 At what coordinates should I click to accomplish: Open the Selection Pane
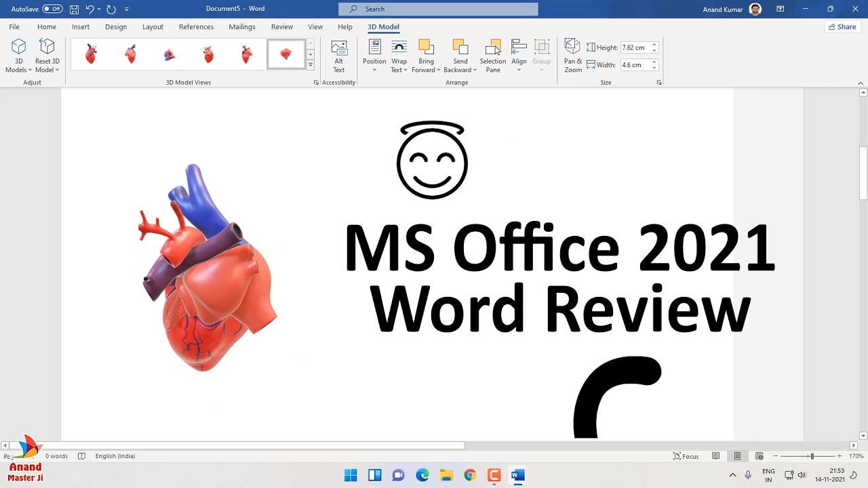[x=493, y=56]
